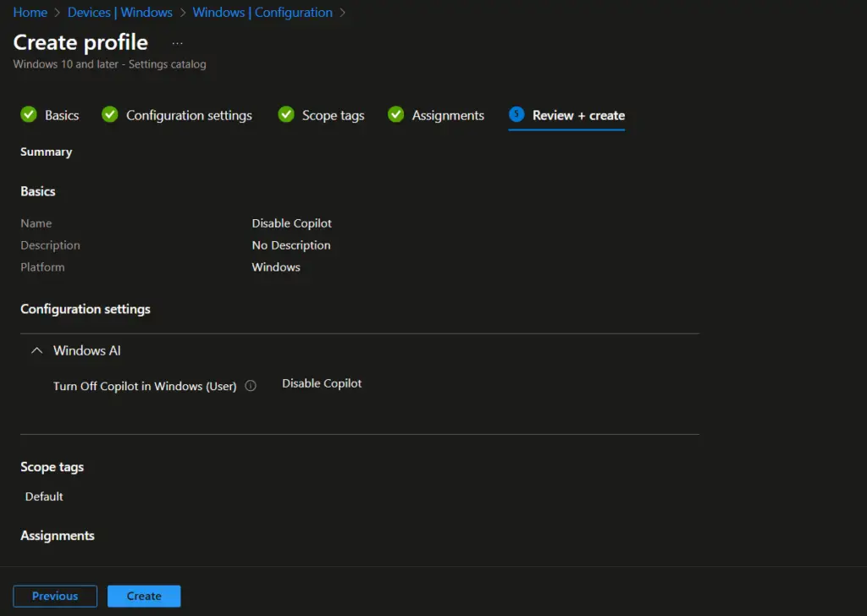Click the numbered step icon on Review + create
This screenshot has width=867, height=616.
coord(517,115)
